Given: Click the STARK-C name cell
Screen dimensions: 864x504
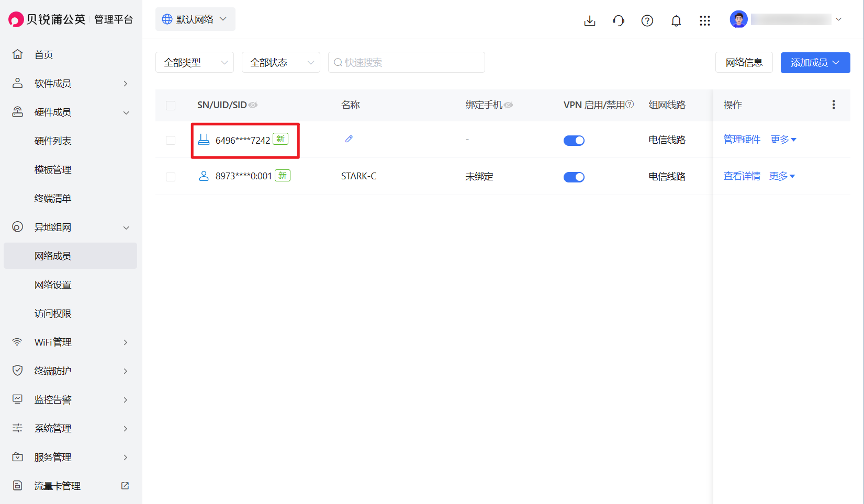Looking at the screenshot, I should [359, 176].
